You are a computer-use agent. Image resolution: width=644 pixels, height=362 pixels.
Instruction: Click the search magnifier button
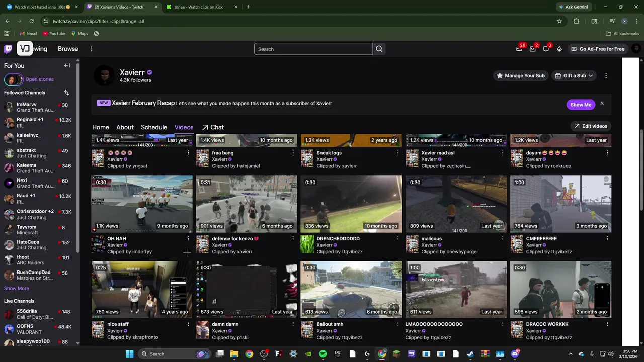click(379, 49)
